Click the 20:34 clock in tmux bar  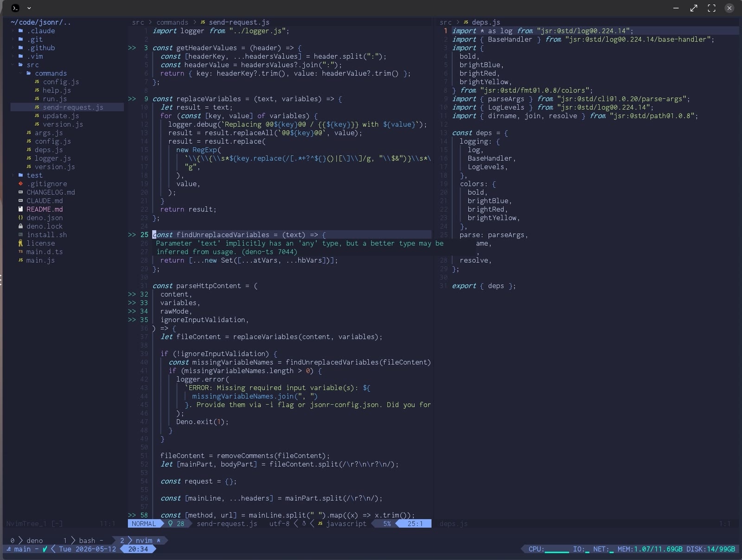pos(138,549)
